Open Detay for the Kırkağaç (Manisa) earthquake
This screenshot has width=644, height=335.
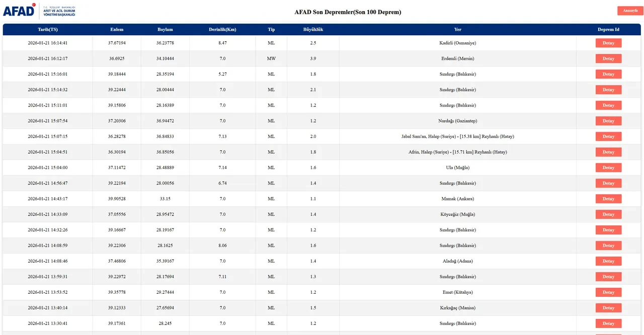[x=608, y=308]
